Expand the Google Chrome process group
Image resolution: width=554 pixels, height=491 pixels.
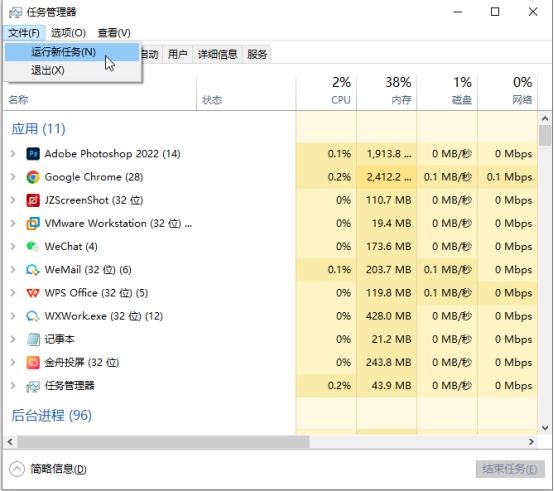[x=13, y=177]
